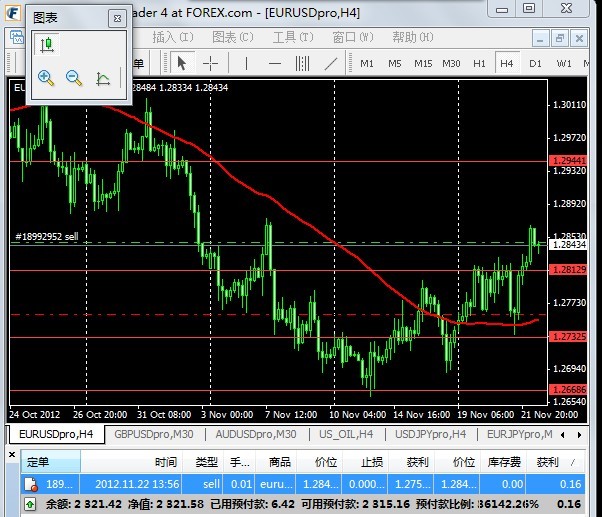The image size is (602, 517).
Task: Switch to D1 timeframe
Action: 535,63
